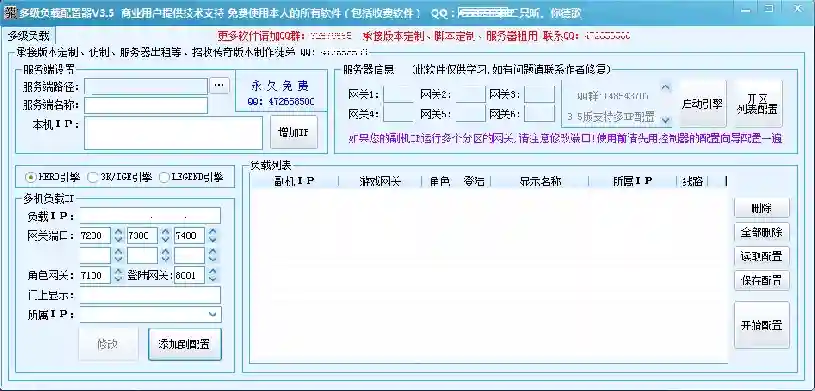
Task: Click the 开始配置 button
Action: [761, 325]
